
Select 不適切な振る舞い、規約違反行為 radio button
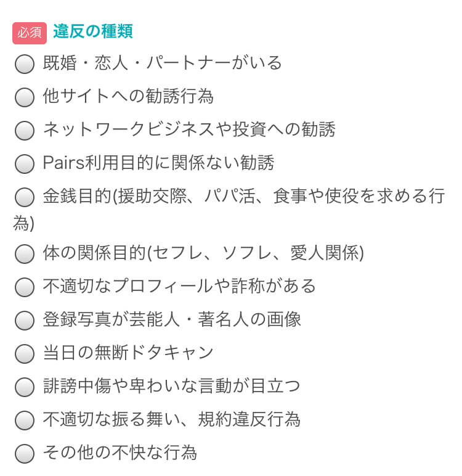[x=24, y=421]
